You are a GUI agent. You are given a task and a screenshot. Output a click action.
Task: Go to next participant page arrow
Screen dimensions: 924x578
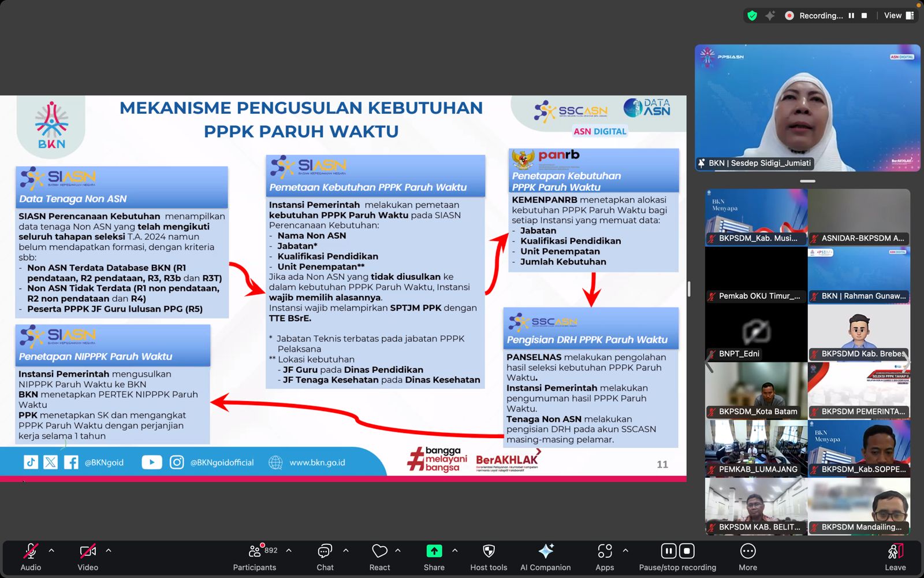907,362
